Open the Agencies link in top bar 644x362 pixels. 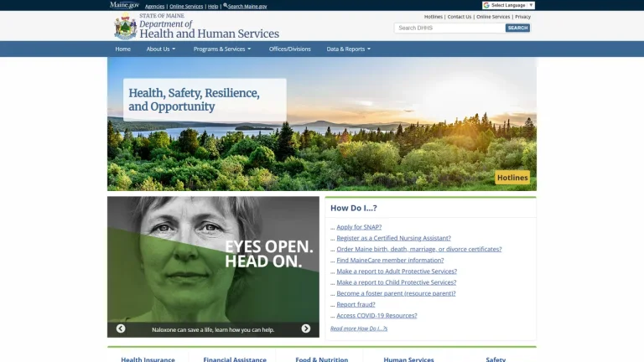pyautogui.click(x=154, y=6)
